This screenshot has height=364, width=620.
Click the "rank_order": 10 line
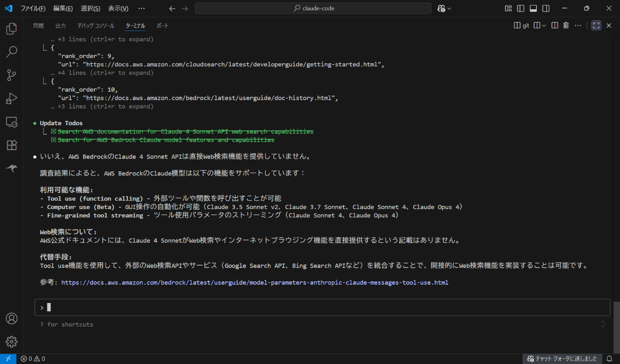pos(88,90)
